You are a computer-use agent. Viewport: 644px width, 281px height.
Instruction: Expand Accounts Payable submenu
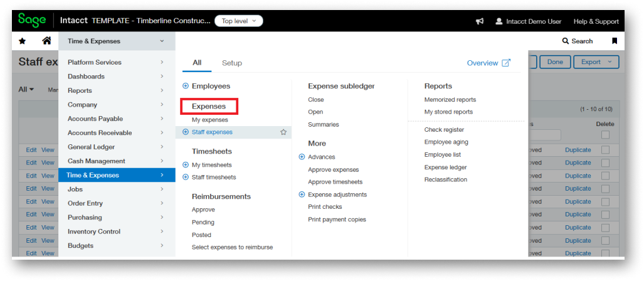pyautogui.click(x=162, y=119)
